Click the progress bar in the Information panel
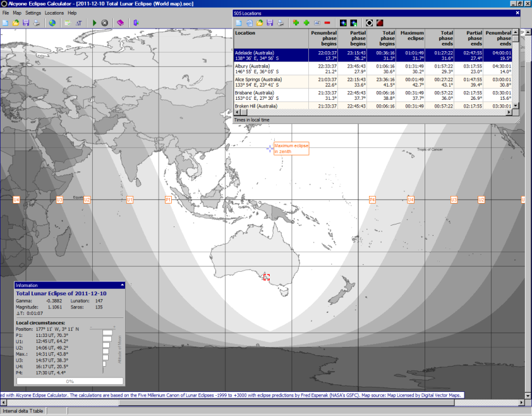This screenshot has width=532, height=416. pyautogui.click(x=70, y=380)
